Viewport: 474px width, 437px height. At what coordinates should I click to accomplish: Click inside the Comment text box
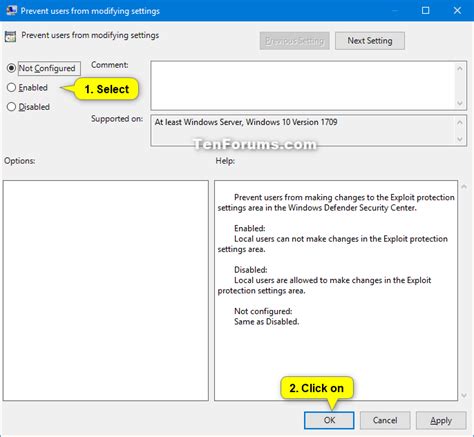pos(303,85)
